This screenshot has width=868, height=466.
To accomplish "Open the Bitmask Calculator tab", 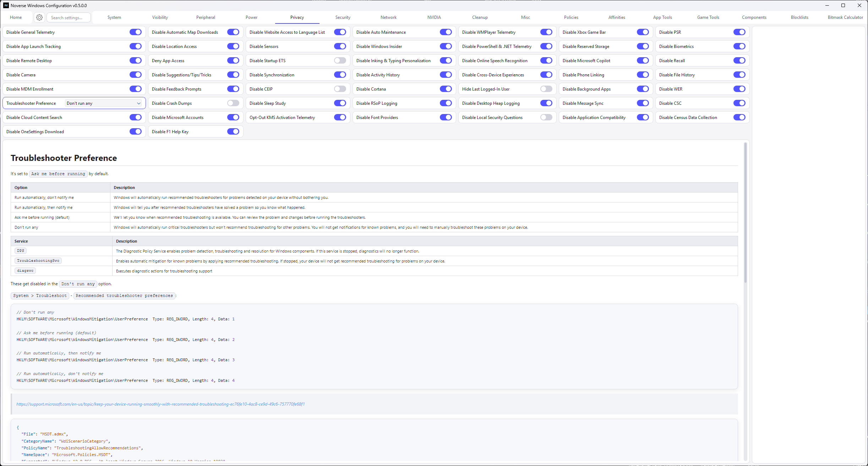I will pos(845,17).
